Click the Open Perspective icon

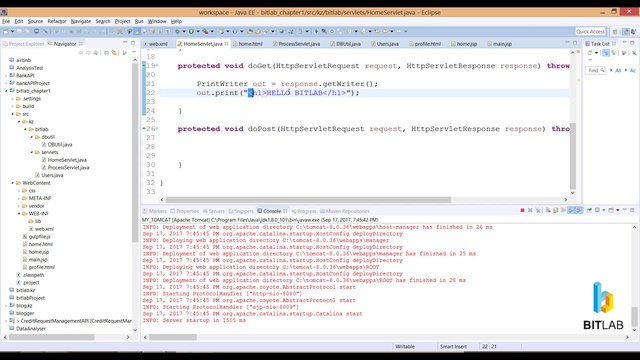616,31
